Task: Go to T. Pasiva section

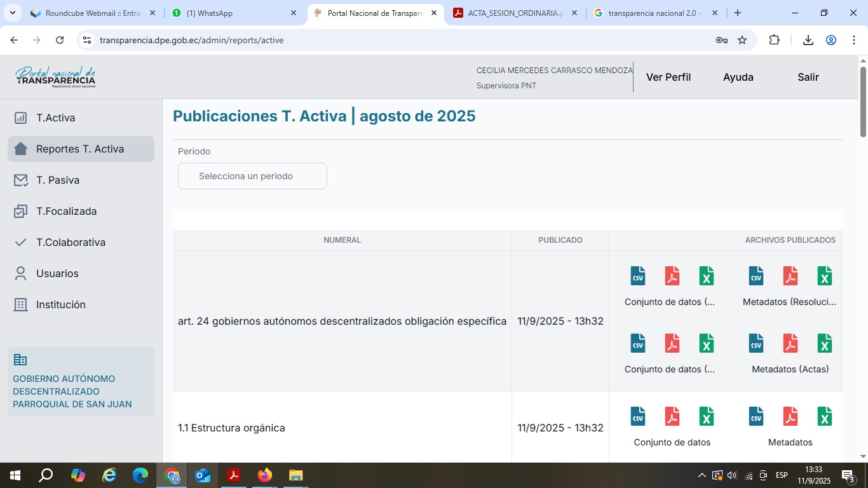Action: tap(58, 180)
